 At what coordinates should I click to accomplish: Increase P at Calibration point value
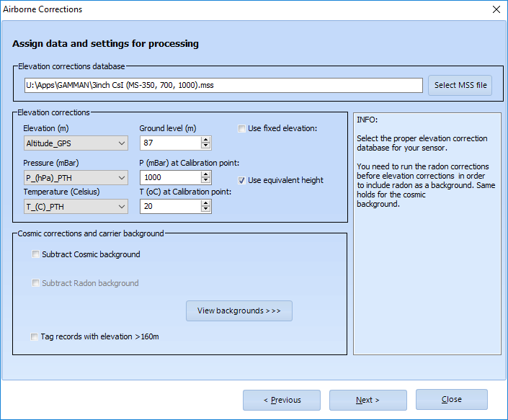[206, 174]
